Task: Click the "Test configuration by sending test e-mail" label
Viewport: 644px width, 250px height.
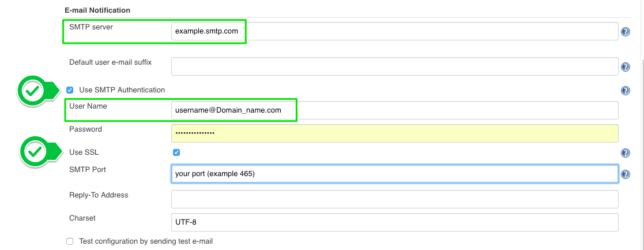Action: tap(146, 241)
